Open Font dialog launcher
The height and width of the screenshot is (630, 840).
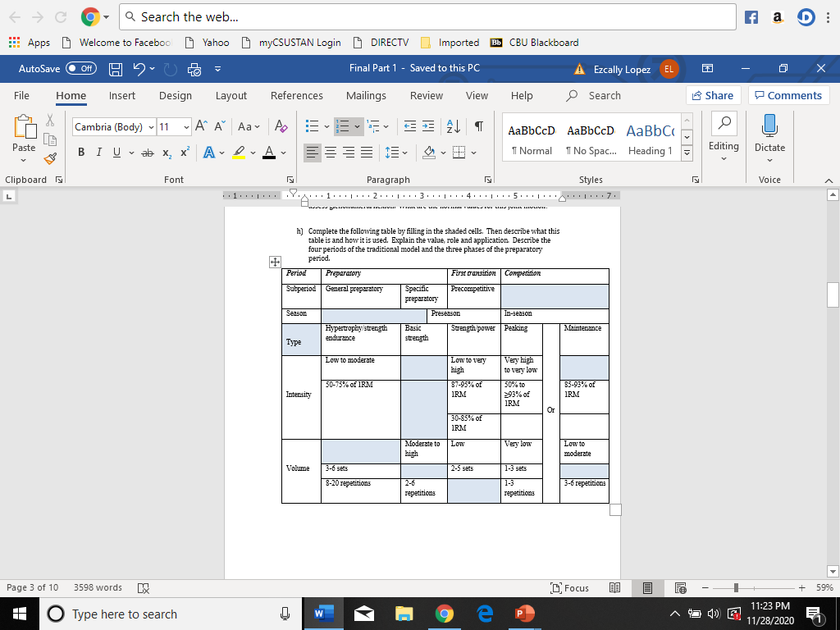pyautogui.click(x=290, y=180)
